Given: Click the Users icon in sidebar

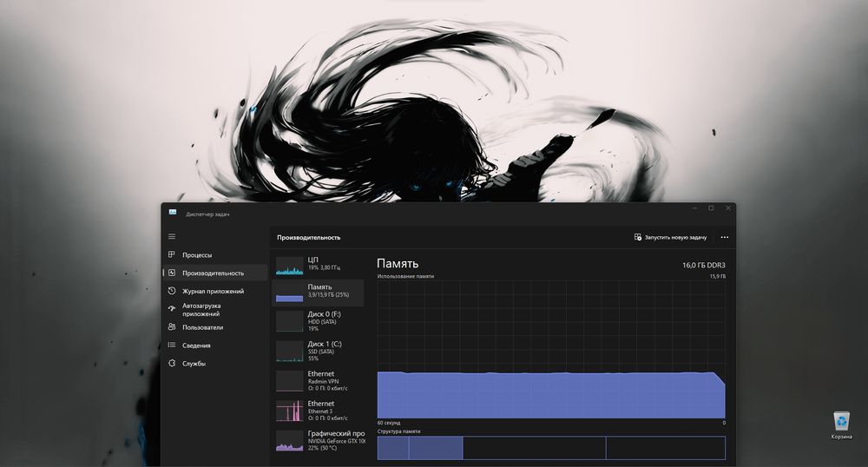Looking at the screenshot, I should coord(172,327).
